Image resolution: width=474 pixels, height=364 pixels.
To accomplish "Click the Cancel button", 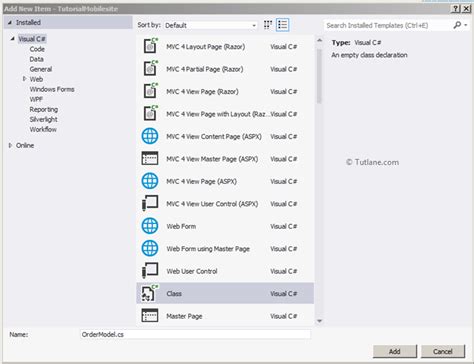I will coord(443,351).
